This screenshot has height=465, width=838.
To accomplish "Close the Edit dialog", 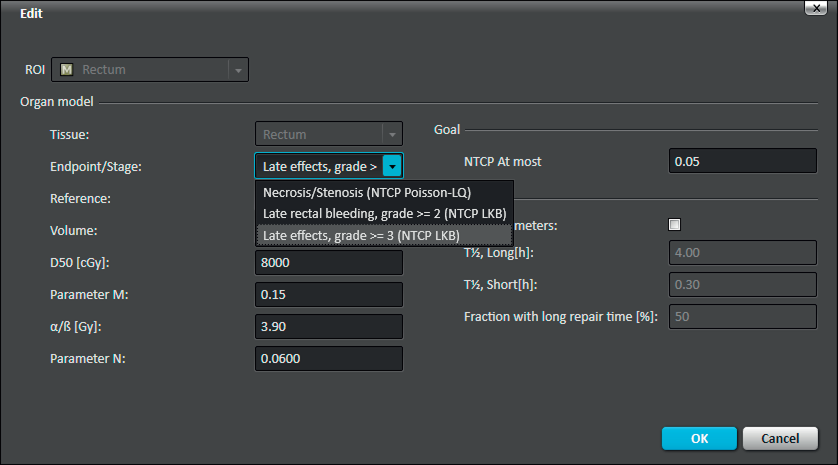I will coord(816,8).
